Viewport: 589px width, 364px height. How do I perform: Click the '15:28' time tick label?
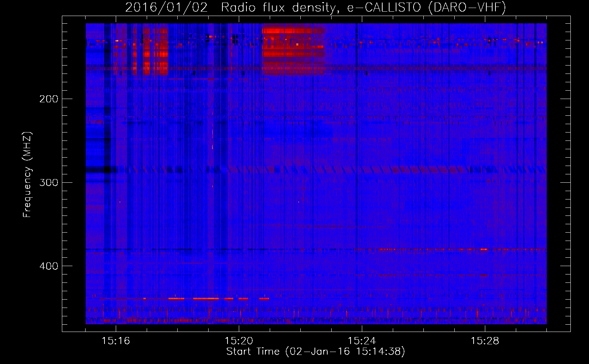click(x=485, y=341)
